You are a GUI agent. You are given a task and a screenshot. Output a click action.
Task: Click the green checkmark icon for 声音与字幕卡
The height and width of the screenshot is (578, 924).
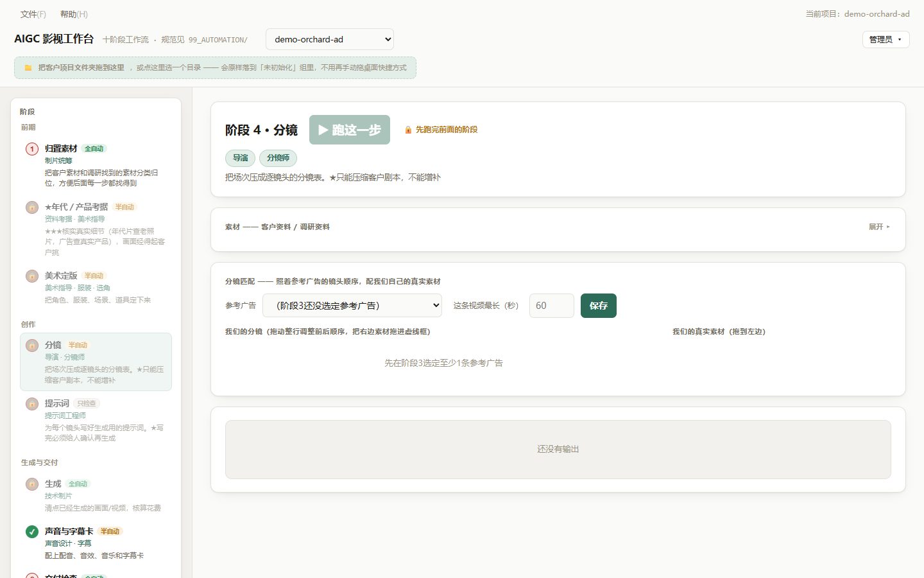(x=32, y=532)
